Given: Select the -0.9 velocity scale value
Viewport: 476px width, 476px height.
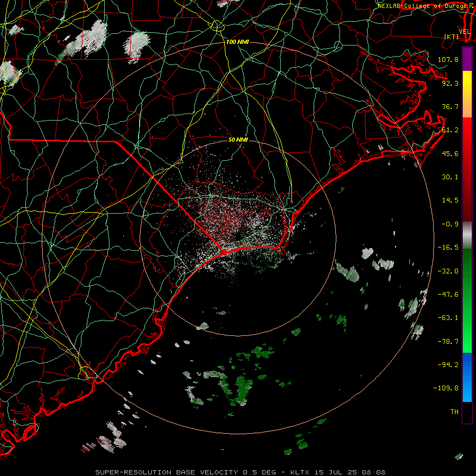Looking at the screenshot, I should pos(450,224).
